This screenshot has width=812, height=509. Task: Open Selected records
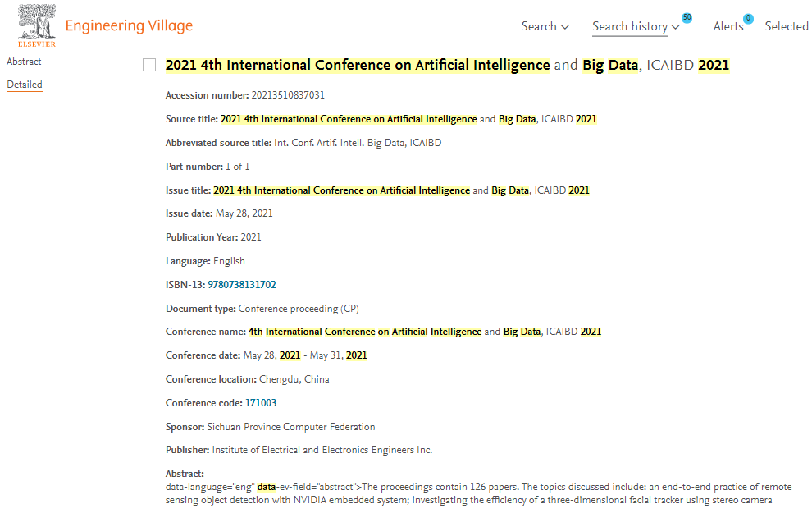(787, 26)
